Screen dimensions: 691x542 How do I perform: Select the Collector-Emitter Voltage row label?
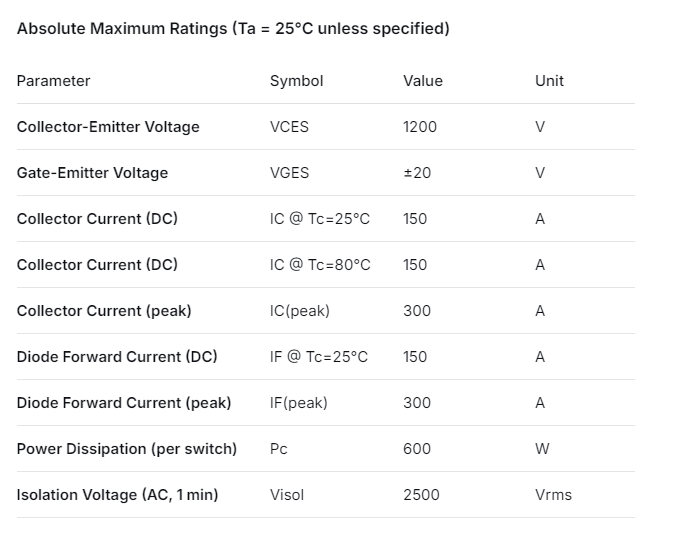(x=108, y=127)
